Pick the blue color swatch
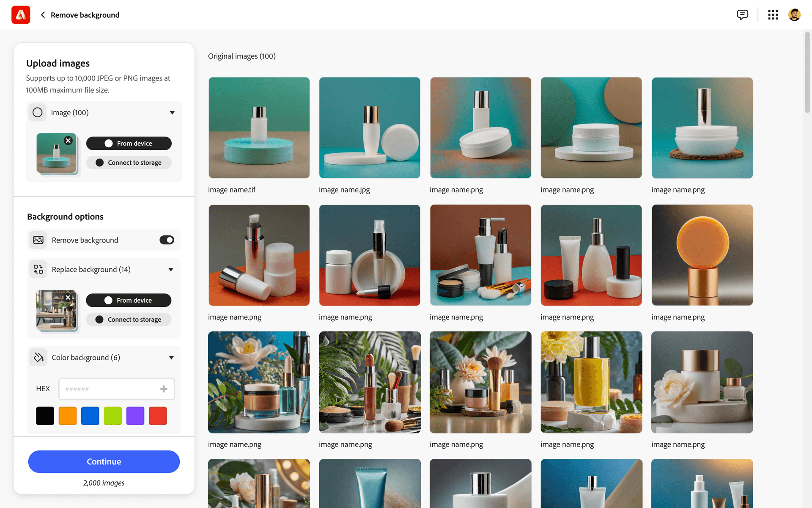The height and width of the screenshot is (508, 812). [90, 416]
